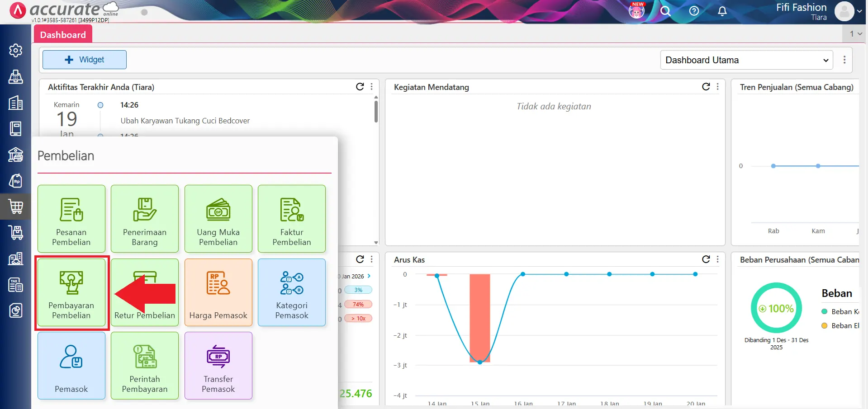Image resolution: width=868 pixels, height=409 pixels.
Task: Open the tab count dropdown
Action: pyautogui.click(x=855, y=34)
